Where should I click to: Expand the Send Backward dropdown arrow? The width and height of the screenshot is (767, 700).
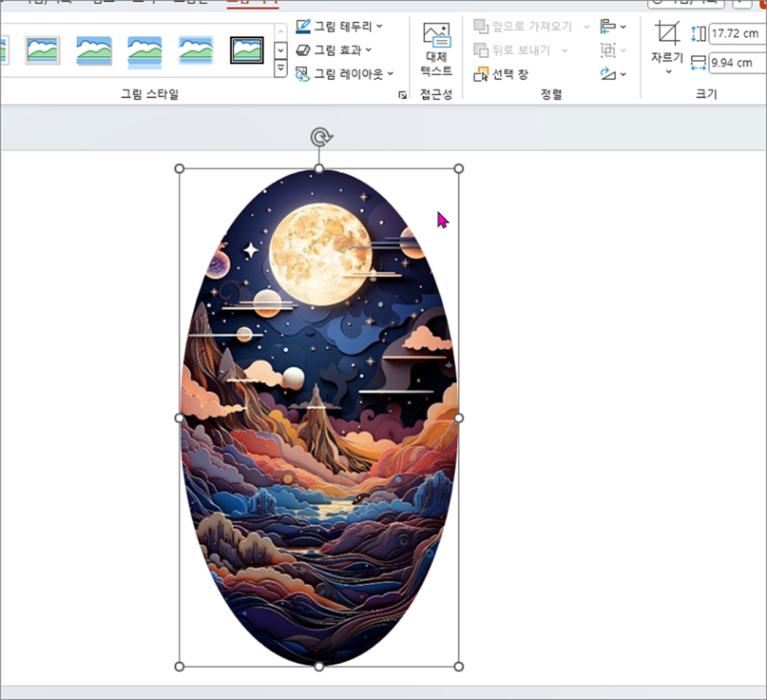pos(565,50)
